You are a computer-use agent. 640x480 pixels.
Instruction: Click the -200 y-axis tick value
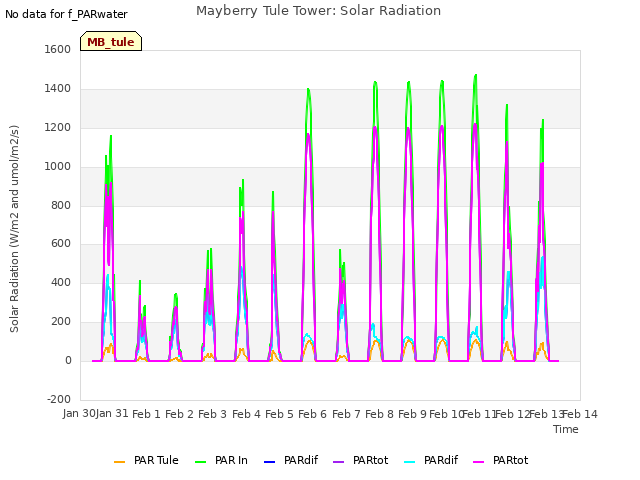click(x=59, y=399)
